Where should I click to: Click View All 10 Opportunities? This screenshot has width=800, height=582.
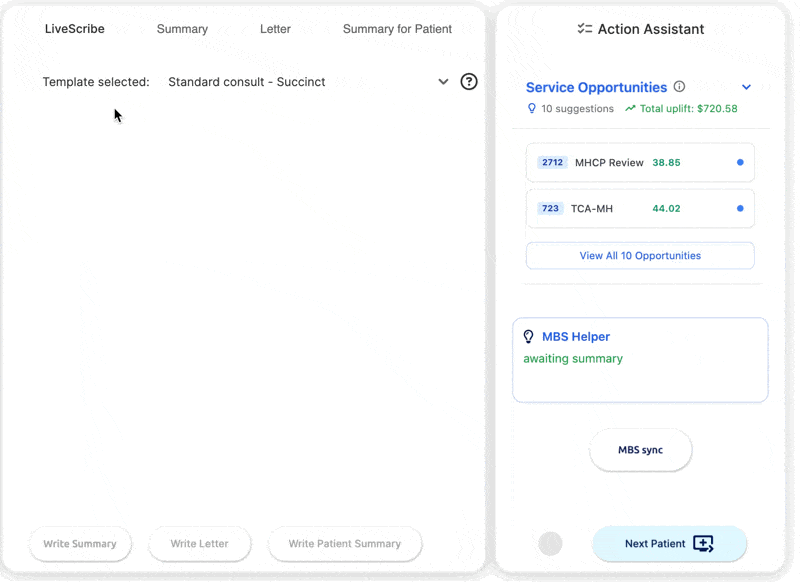coord(640,256)
